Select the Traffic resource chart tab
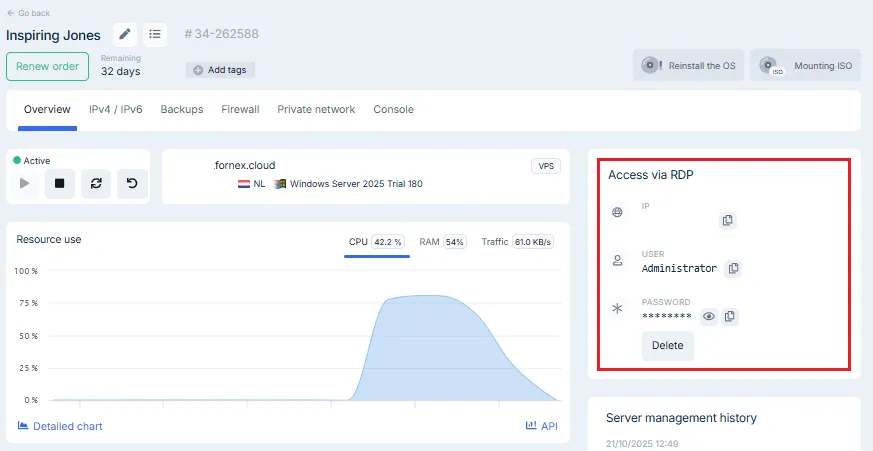The height and width of the screenshot is (451, 873). tap(517, 242)
